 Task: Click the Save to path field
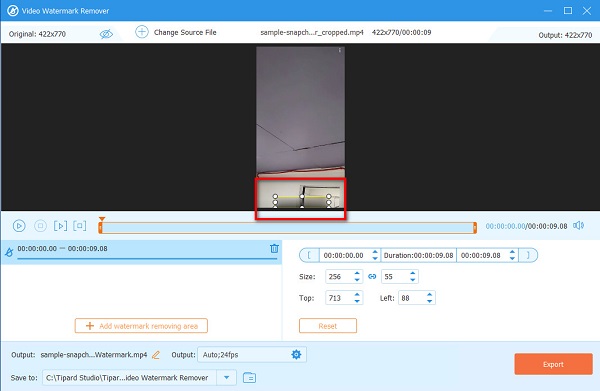[129, 378]
